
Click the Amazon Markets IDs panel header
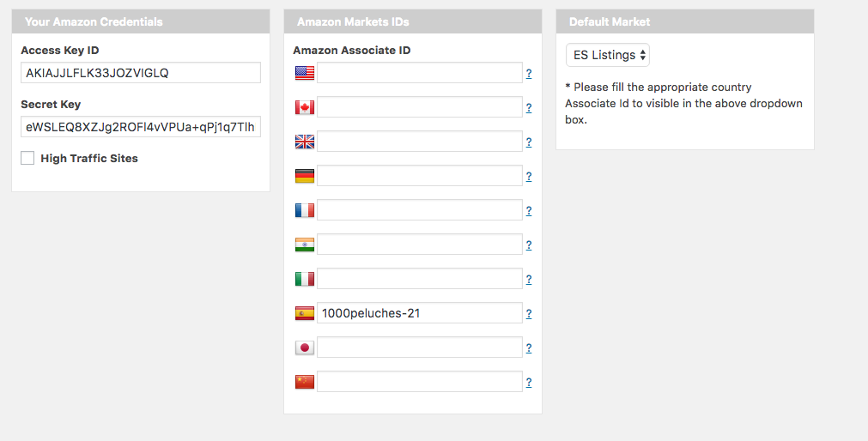413,21
